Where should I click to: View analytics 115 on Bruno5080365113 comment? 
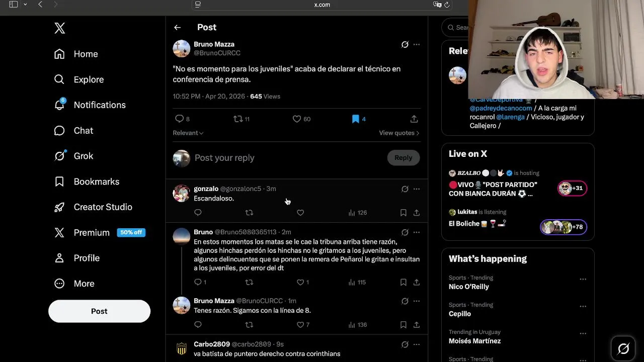coord(357,282)
